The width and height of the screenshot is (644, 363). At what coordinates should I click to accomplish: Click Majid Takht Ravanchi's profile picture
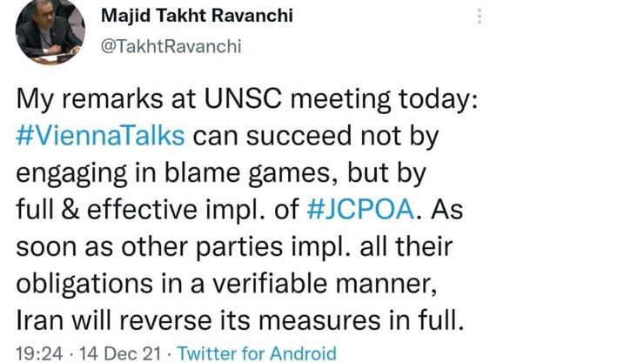50,31
